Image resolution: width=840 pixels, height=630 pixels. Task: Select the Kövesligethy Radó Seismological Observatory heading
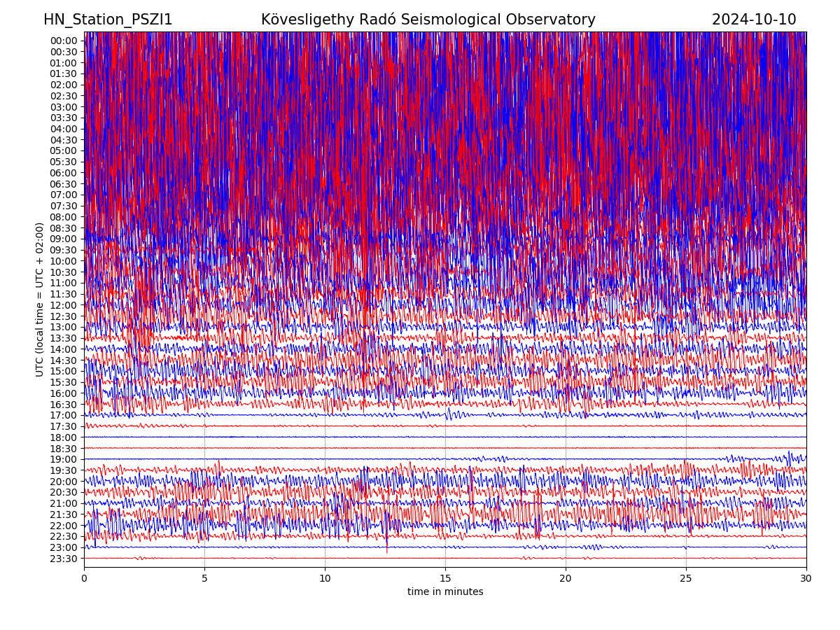[428, 20]
